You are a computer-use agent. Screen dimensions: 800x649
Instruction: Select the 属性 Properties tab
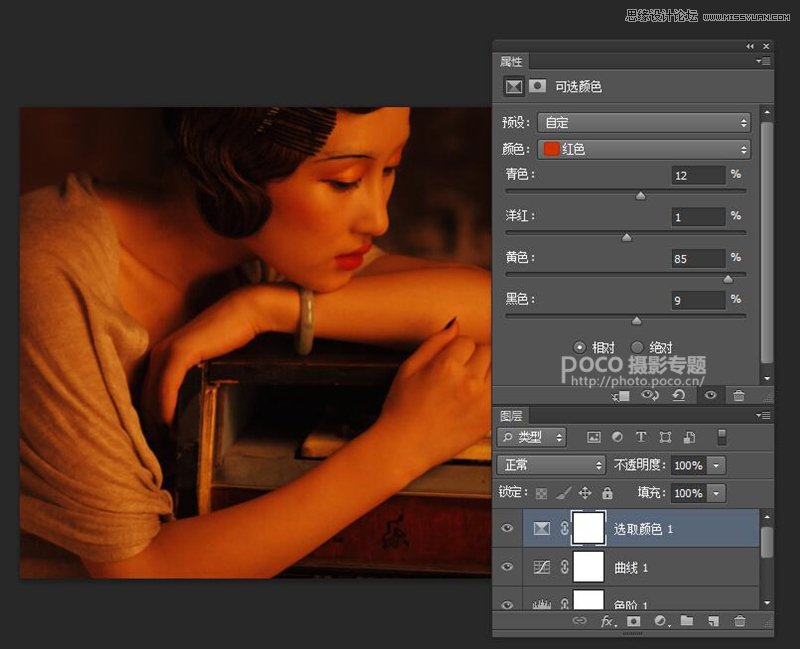(x=511, y=62)
